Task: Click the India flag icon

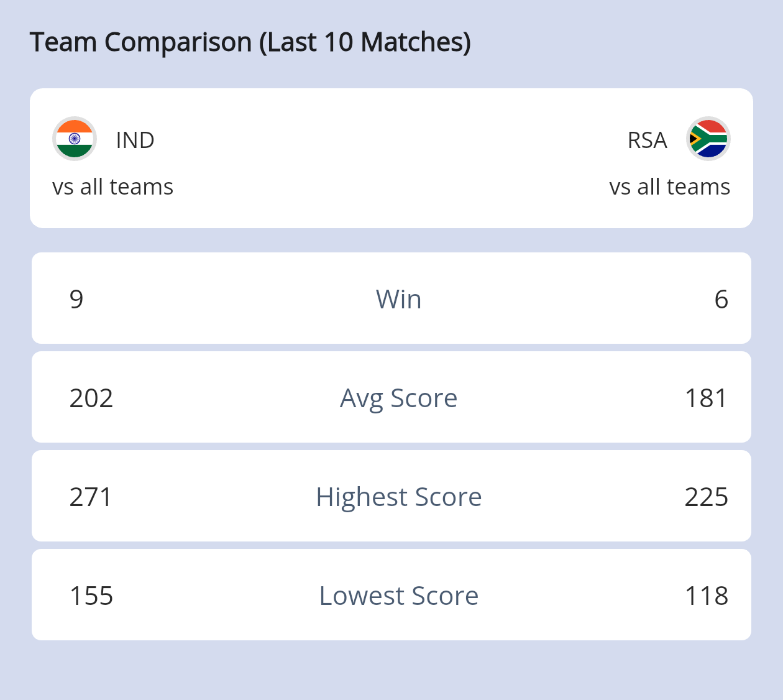Action: (x=75, y=139)
